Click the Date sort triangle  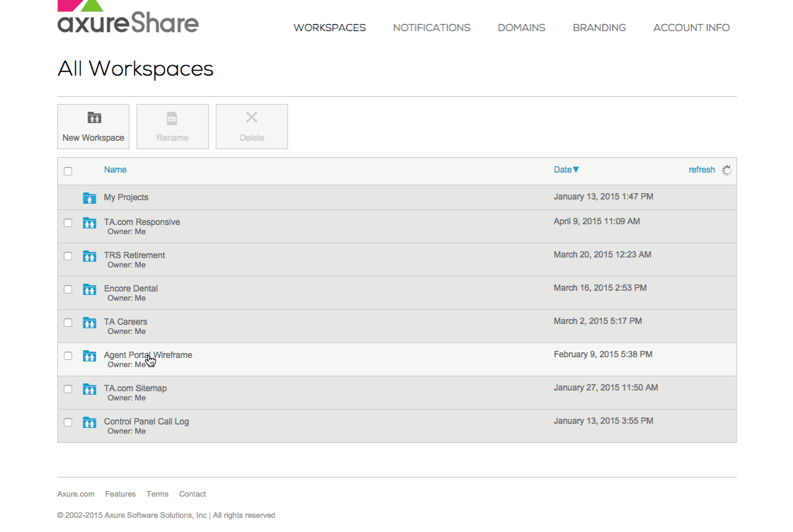(x=577, y=170)
